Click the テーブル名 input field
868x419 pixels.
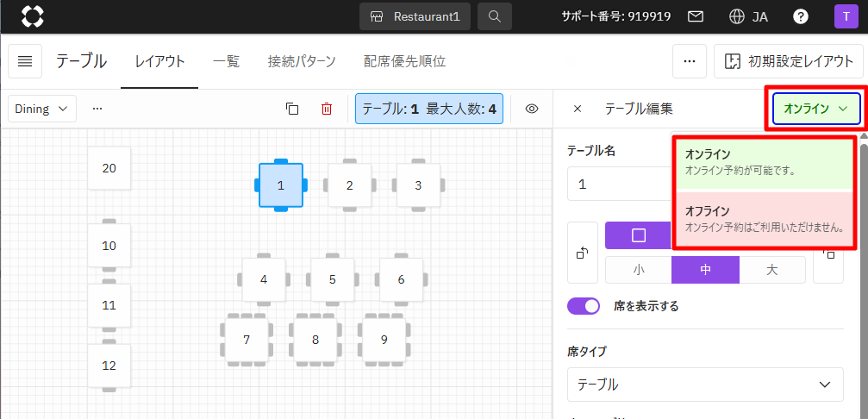[x=619, y=184]
